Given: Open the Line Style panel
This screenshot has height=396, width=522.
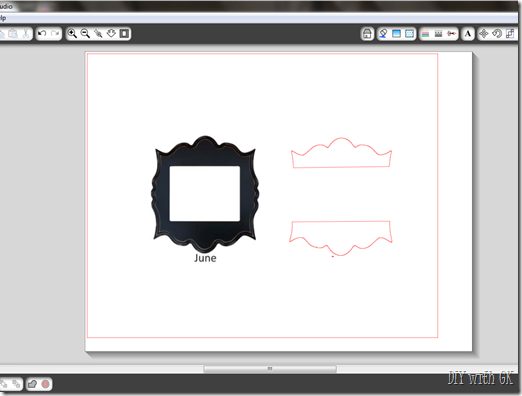Looking at the screenshot, I should coord(438,34).
